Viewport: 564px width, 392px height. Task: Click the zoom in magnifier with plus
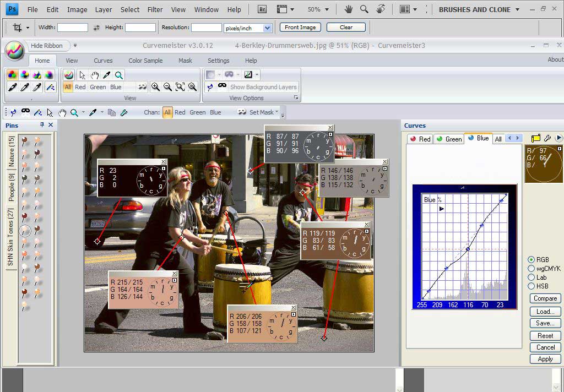coord(155,86)
